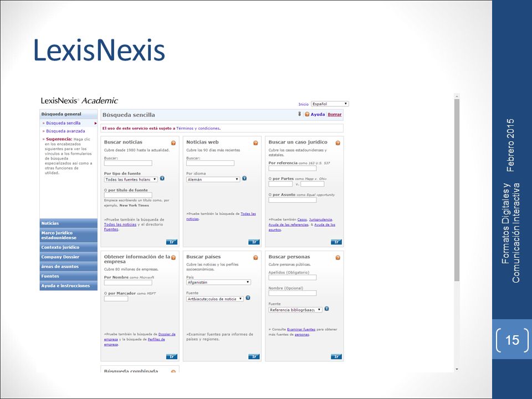Click Por referencia input field
532x399 pixels.
point(293,168)
